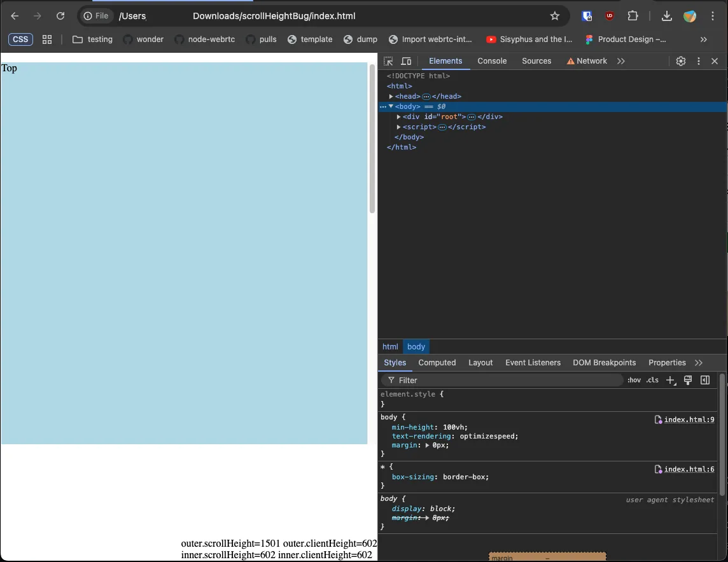
Task: Open the Layout pane tab
Action: [480, 363]
